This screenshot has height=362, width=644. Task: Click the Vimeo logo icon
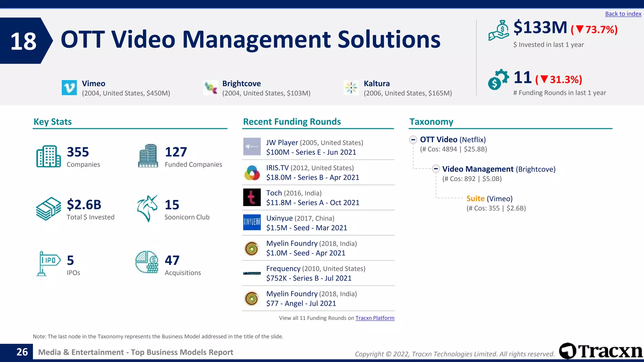tap(69, 87)
